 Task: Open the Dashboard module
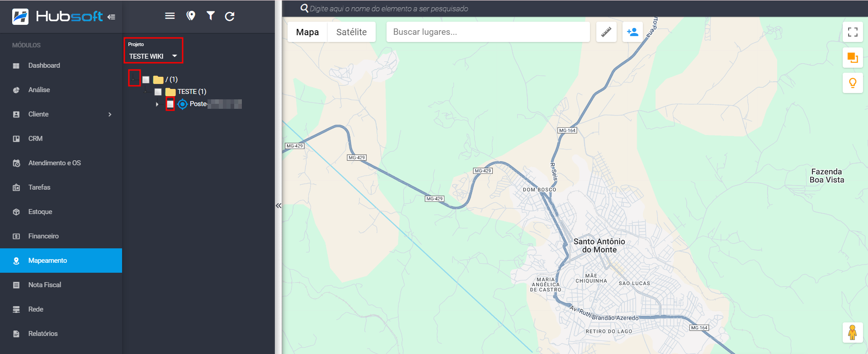pos(61,65)
